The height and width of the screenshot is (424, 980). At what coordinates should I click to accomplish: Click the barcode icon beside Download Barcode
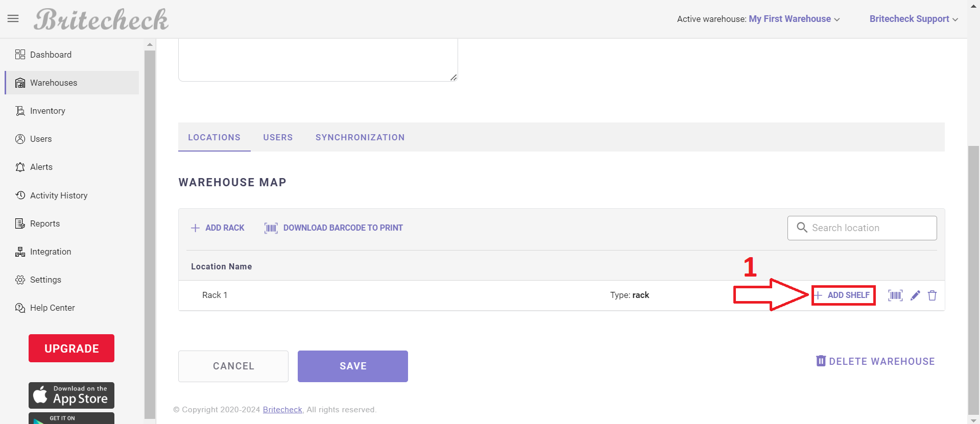(x=271, y=228)
